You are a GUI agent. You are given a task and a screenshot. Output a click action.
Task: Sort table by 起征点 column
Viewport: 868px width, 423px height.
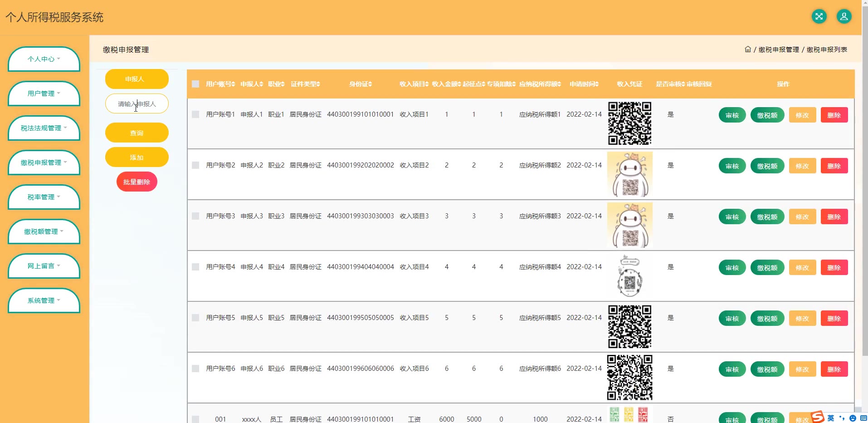click(x=474, y=84)
